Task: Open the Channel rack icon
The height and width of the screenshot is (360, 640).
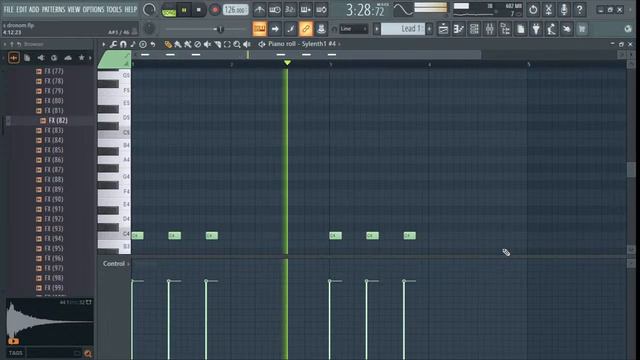Action: click(474, 29)
